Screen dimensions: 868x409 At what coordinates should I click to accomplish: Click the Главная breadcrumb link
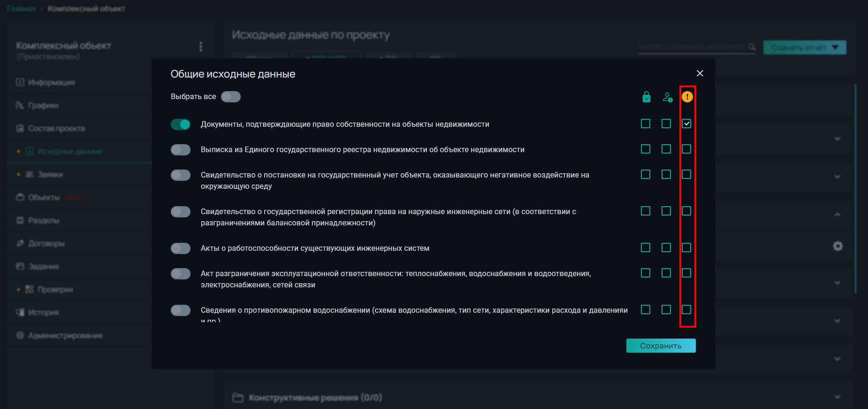[x=21, y=8]
